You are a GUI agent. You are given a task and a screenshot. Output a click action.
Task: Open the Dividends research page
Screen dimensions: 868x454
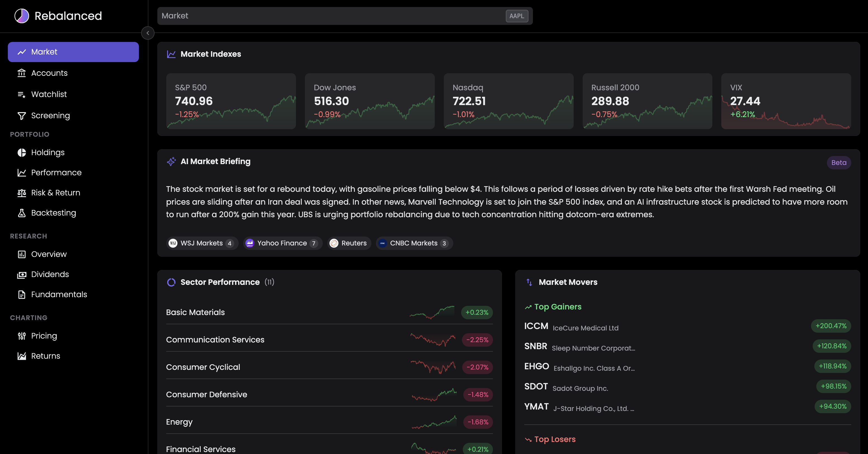point(73,274)
